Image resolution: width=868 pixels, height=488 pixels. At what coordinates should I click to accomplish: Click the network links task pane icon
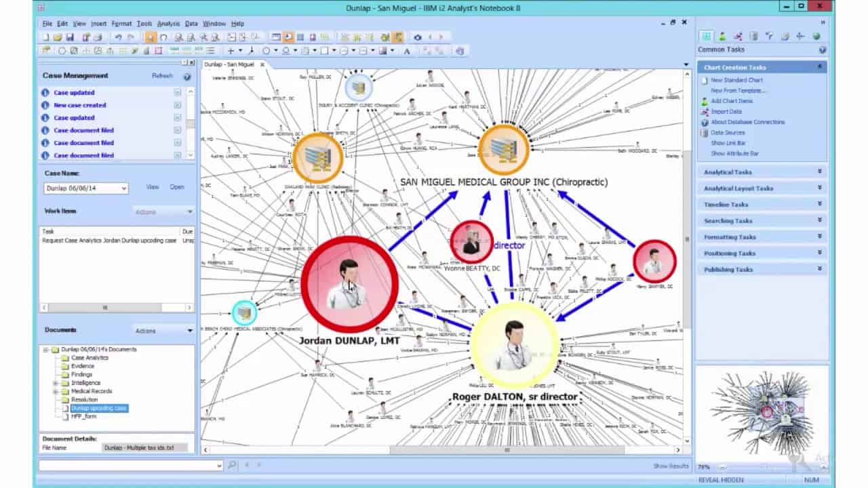738,37
